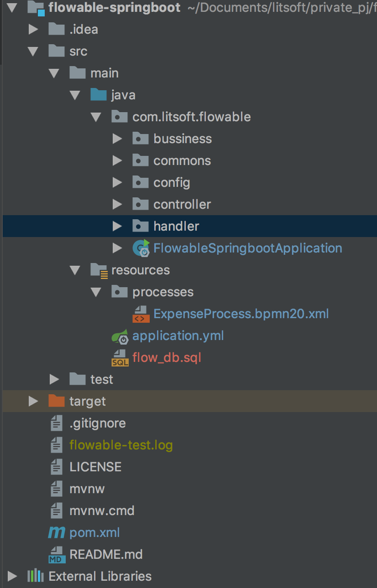377x588 pixels.
Task: Click the Markdown icon beside README.md
Action: 56,554
